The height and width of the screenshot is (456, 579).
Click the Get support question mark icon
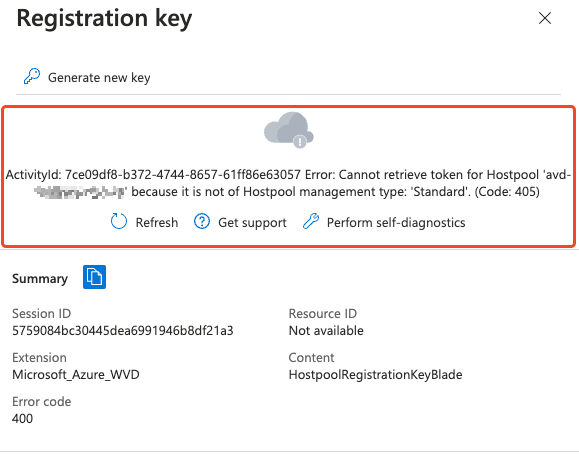coord(202,222)
